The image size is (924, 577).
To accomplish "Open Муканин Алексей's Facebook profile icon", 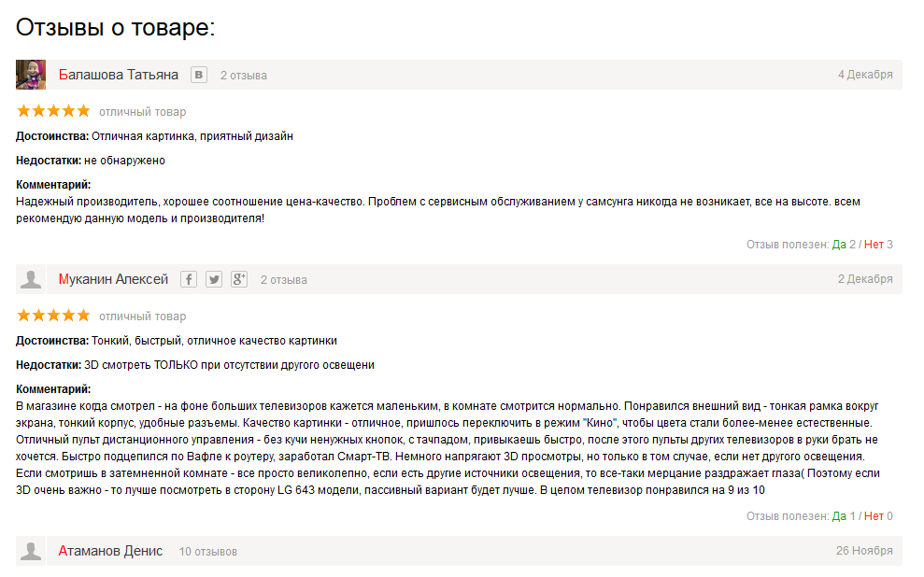I will click(189, 279).
